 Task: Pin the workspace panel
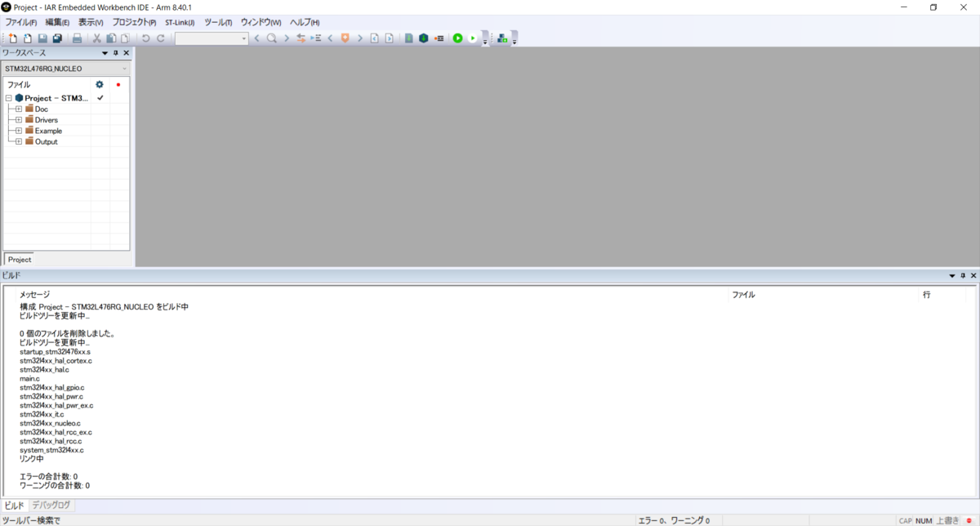coord(116,53)
